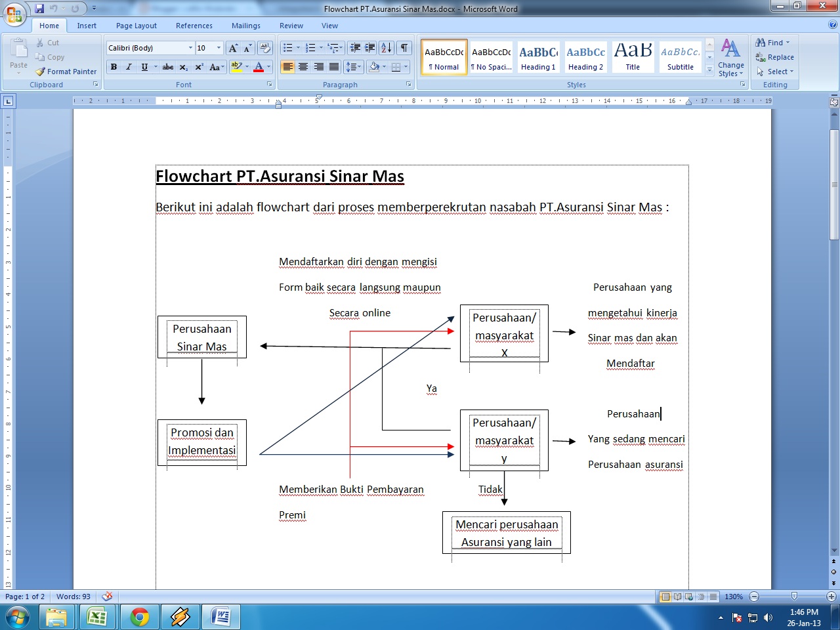Align text right
The height and width of the screenshot is (630, 840).
[318, 67]
